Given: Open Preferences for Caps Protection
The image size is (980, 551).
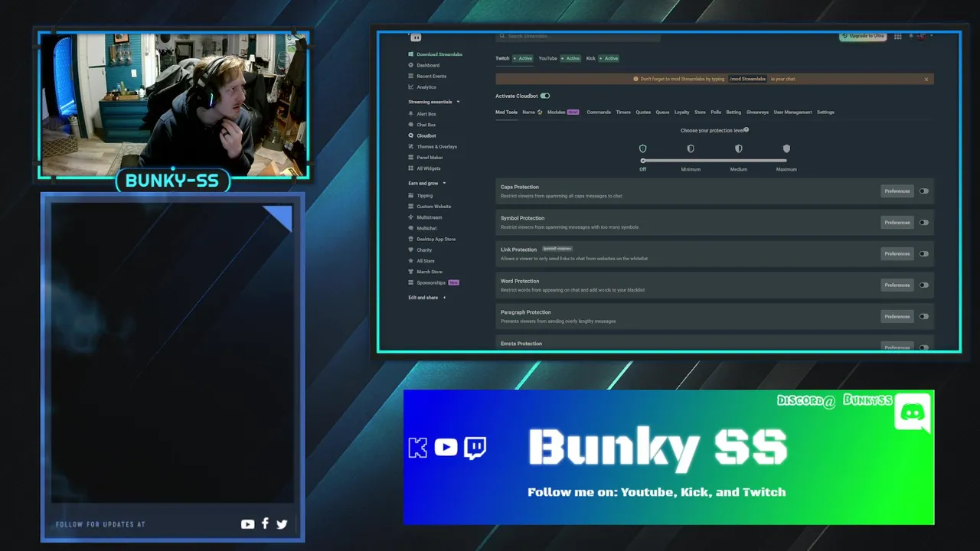Looking at the screenshot, I should pyautogui.click(x=897, y=191).
